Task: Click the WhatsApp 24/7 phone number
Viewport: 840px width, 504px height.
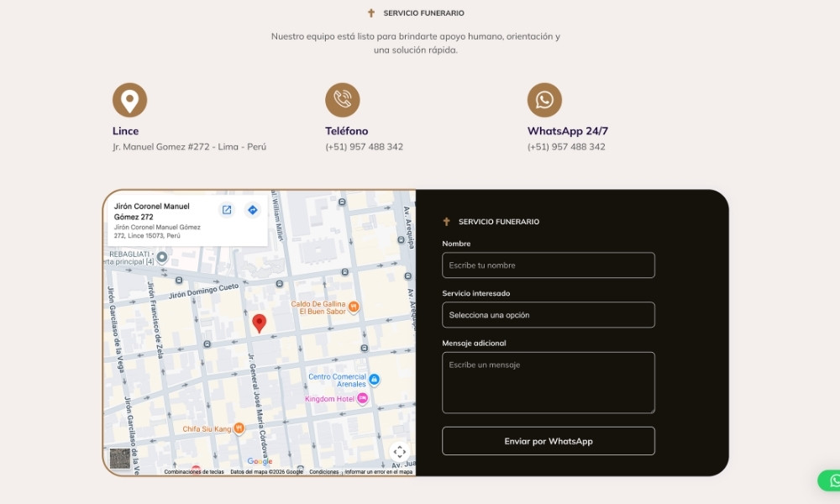Action: 566,147
